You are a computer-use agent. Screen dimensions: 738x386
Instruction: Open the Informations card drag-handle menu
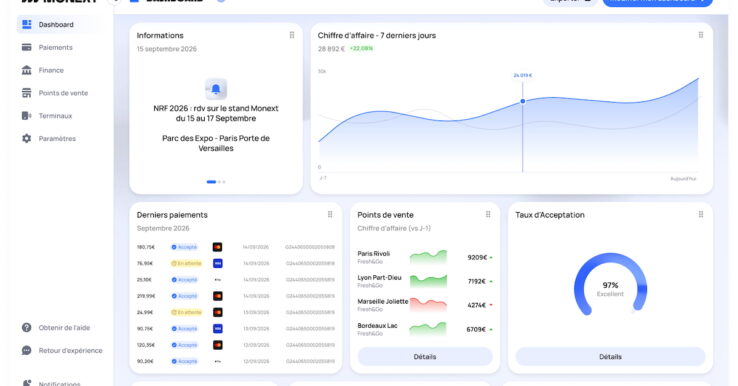(x=292, y=35)
